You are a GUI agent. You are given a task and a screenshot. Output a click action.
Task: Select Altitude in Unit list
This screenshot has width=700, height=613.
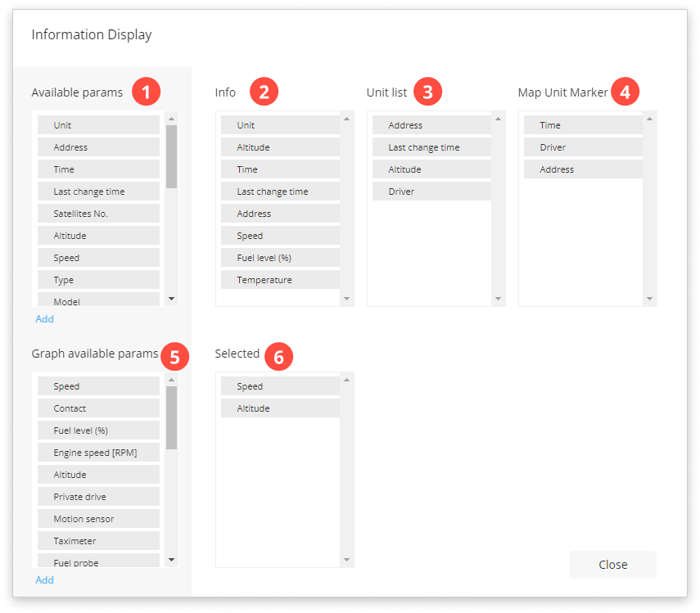[x=431, y=169]
